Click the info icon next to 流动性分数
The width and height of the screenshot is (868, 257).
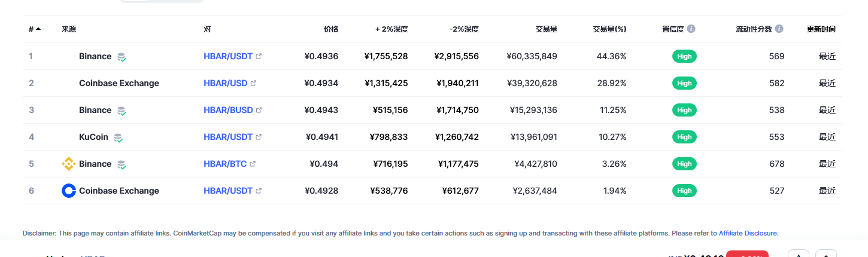point(779,29)
